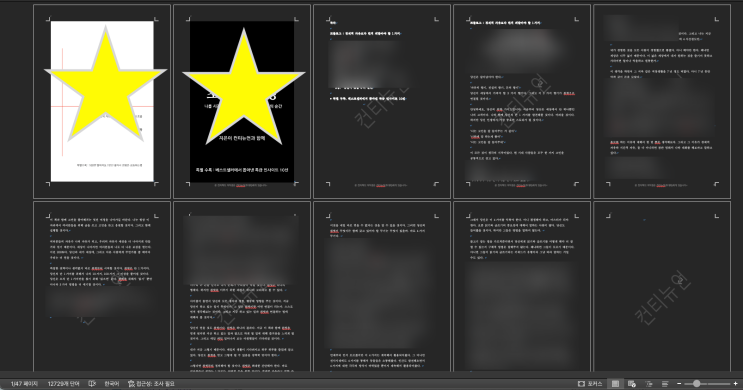The image size is (743, 390).
Task: Enable Focus mode from the status bar
Action: 590,383
